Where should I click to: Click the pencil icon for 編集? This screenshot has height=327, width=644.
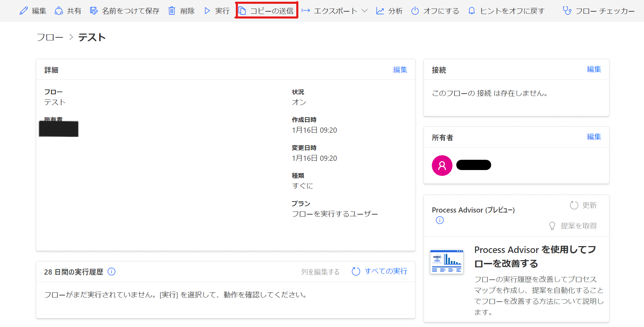click(24, 11)
